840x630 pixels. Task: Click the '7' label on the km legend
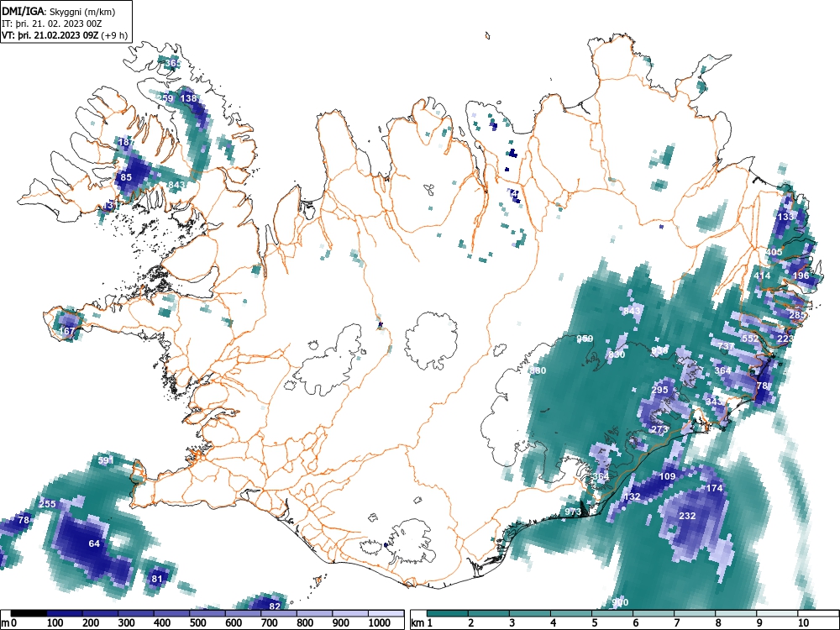[x=676, y=622]
